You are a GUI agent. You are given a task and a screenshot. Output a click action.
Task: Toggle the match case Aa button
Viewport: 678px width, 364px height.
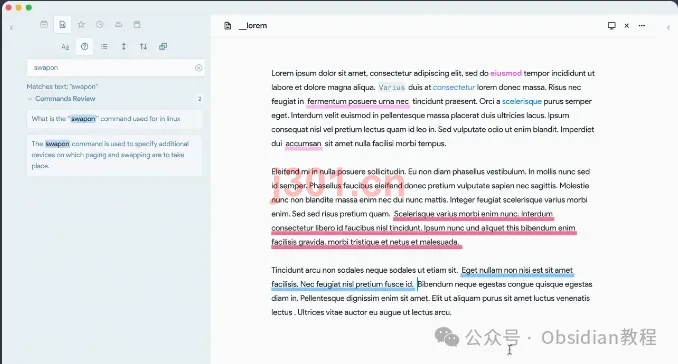pos(65,47)
